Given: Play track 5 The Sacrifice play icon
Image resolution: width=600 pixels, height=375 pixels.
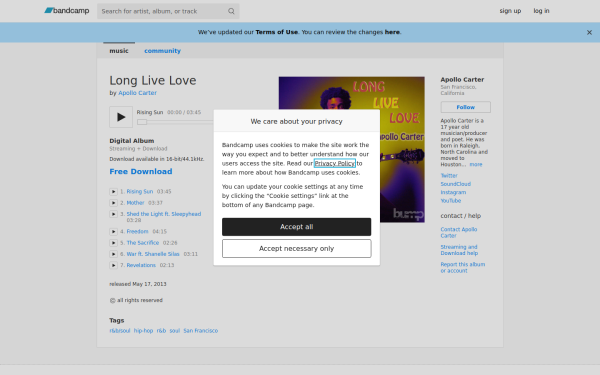Looking at the screenshot, I should (x=113, y=243).
